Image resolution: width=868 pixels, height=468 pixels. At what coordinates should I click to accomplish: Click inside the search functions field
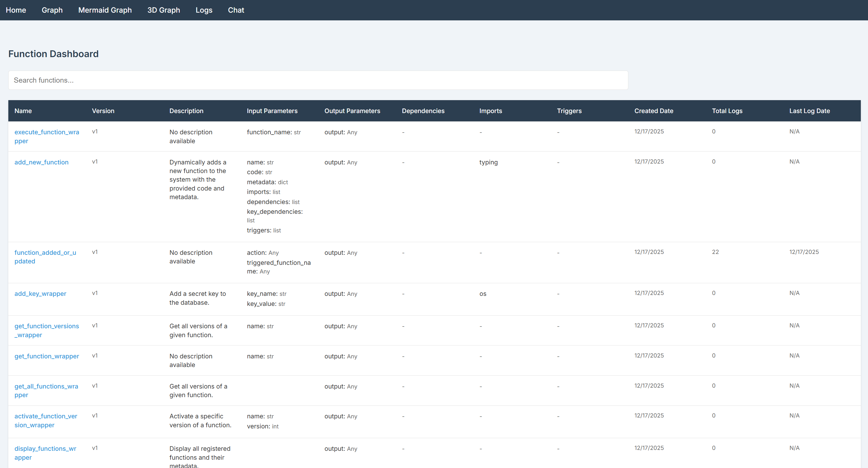[318, 80]
